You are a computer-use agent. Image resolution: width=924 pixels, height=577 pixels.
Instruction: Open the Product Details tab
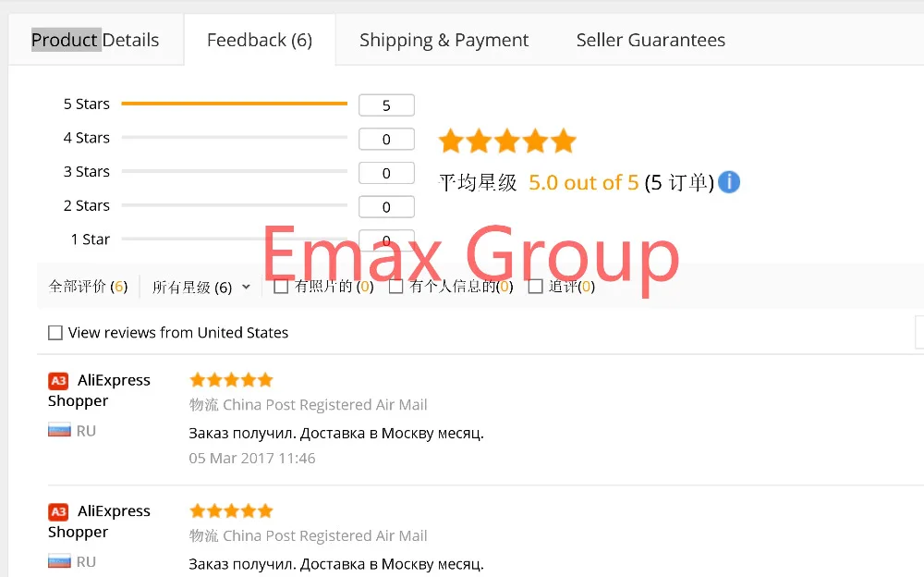tap(95, 40)
